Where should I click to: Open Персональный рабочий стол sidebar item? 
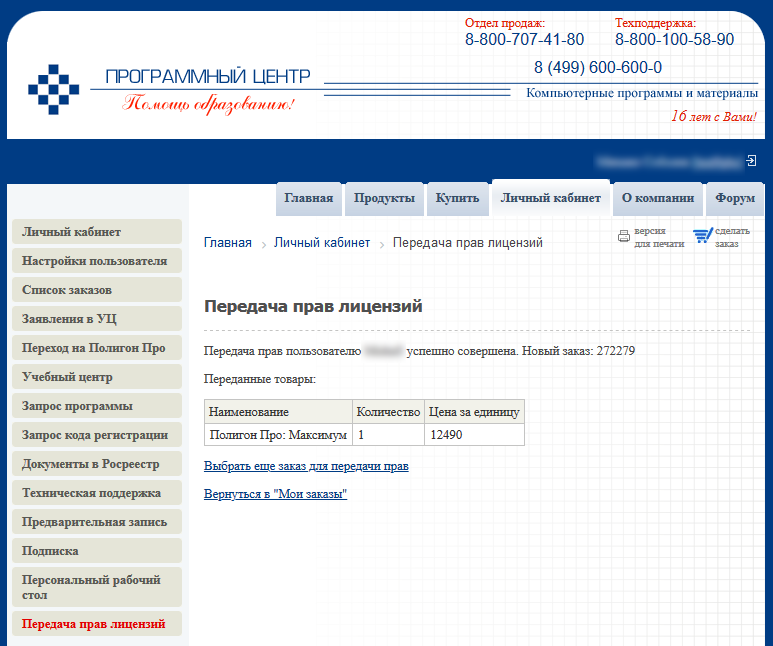(x=97, y=587)
